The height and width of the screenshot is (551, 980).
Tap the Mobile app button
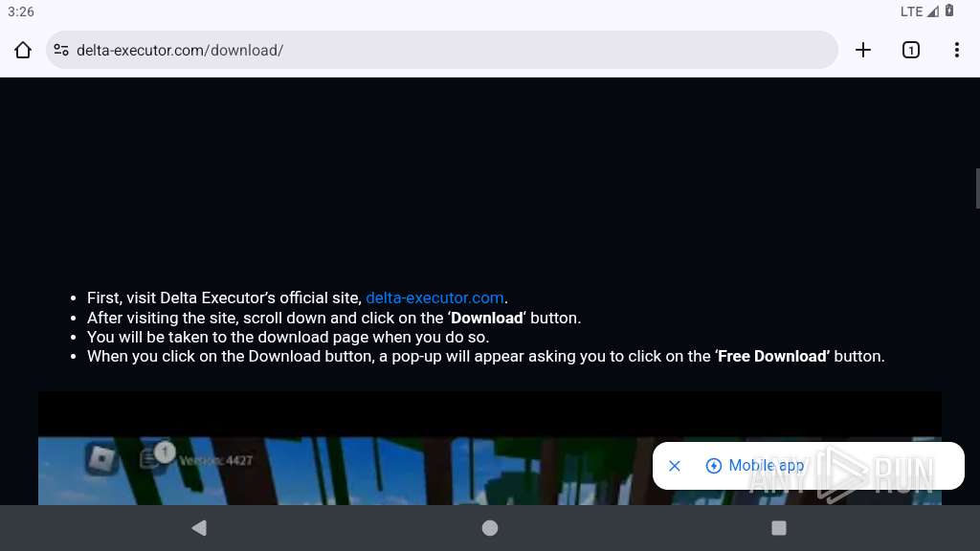pos(755,466)
